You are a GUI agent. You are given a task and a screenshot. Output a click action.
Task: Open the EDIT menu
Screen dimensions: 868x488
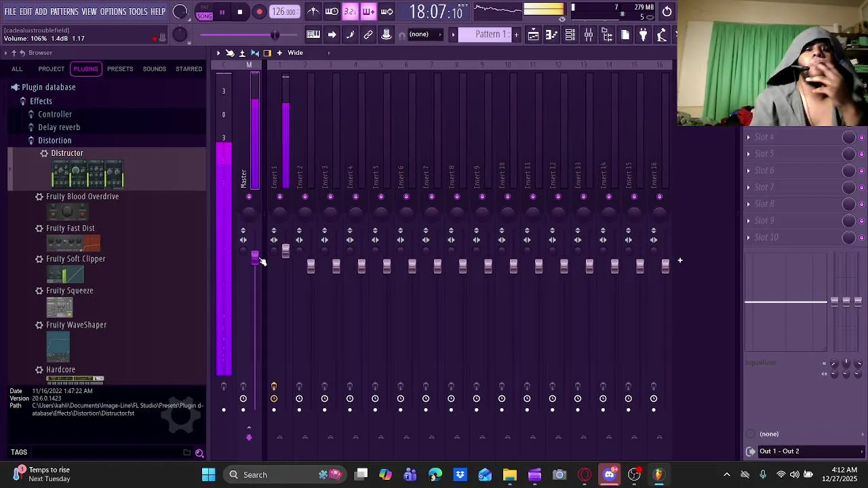(x=26, y=12)
